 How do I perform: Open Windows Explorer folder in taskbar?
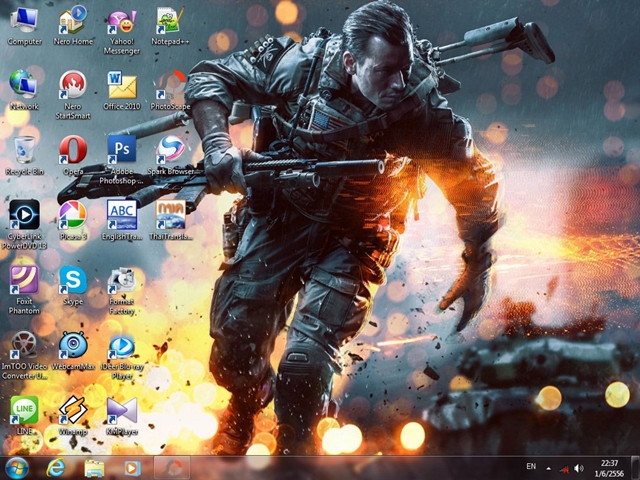tap(94, 468)
